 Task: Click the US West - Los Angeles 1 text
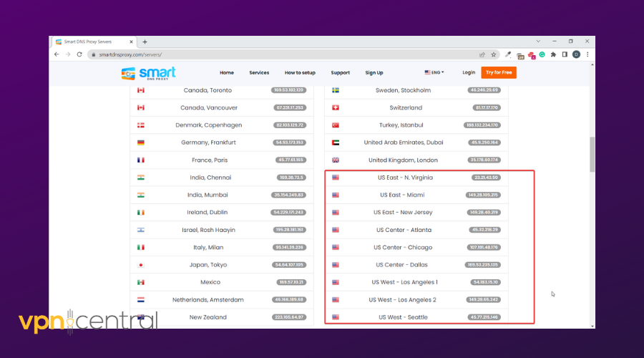(404, 282)
